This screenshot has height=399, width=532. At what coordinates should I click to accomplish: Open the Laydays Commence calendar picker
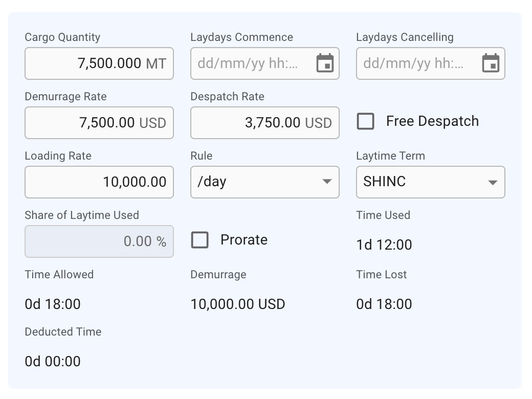(325, 63)
